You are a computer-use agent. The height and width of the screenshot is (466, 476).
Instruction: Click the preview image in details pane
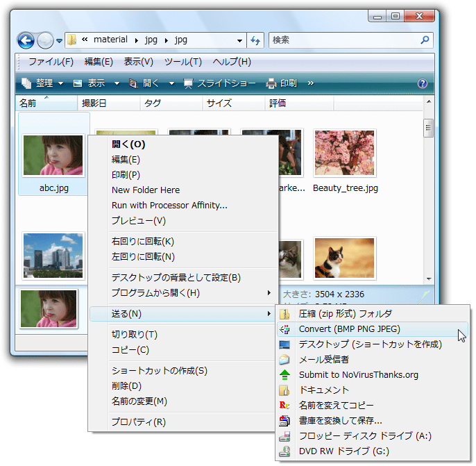pos(49,308)
